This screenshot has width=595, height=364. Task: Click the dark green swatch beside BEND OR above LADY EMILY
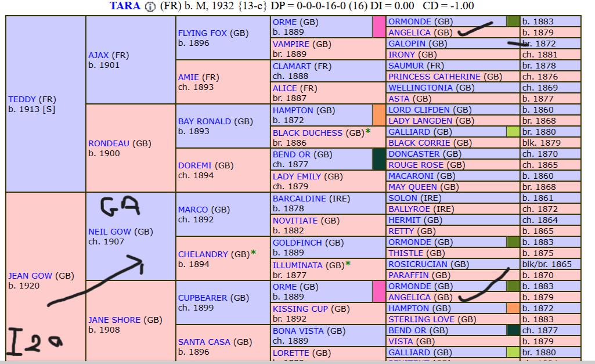(379, 160)
